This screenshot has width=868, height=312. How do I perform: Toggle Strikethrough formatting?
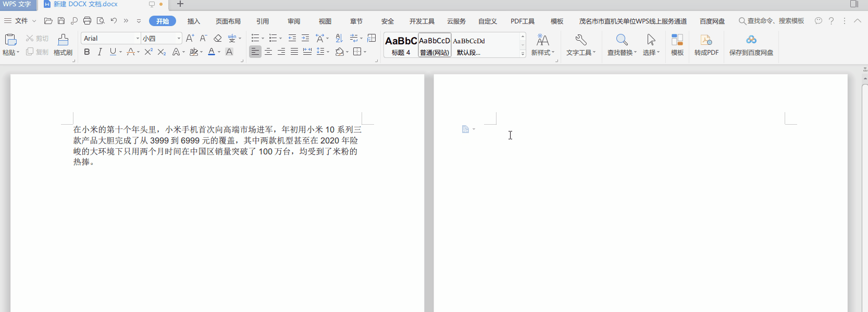point(131,52)
